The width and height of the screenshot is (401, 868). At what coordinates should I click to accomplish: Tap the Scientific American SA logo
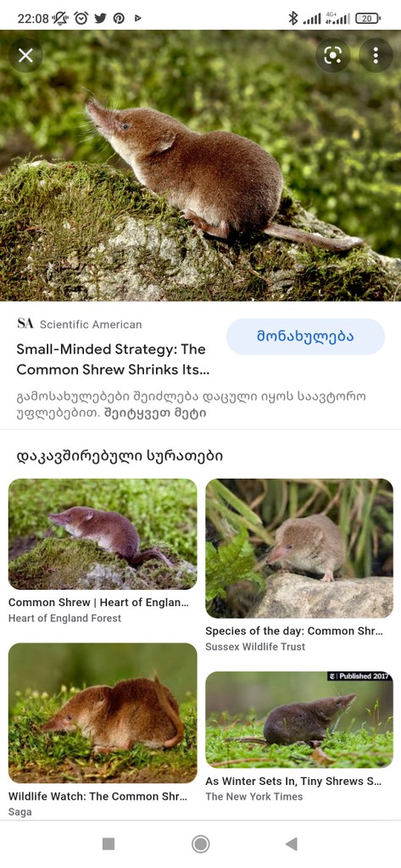tap(25, 324)
